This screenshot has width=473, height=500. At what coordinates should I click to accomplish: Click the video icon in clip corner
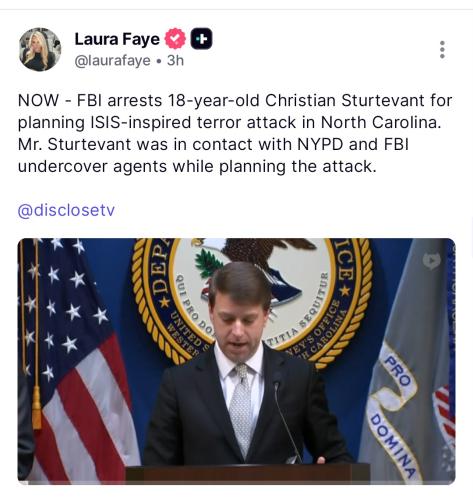click(431, 261)
